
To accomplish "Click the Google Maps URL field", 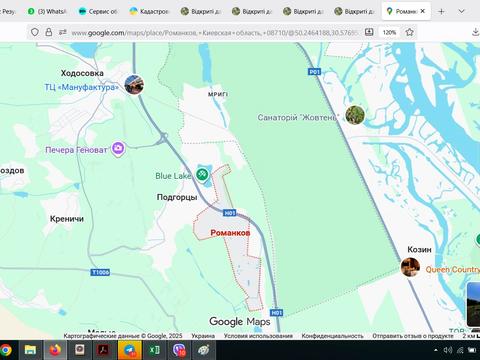I will (215, 33).
